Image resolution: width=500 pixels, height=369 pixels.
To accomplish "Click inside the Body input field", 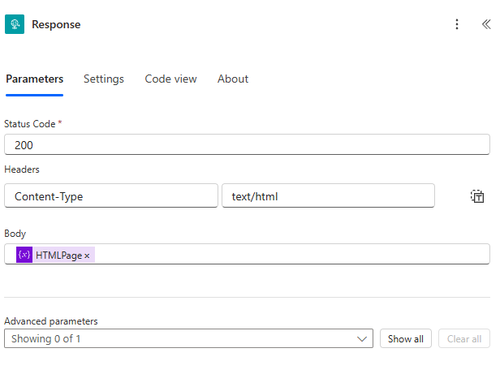I will tap(247, 254).
